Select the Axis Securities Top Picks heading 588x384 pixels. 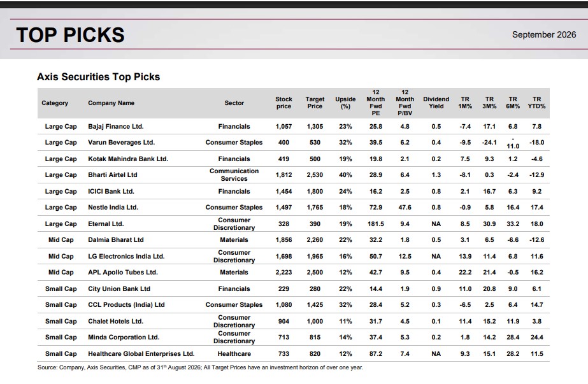tap(98, 77)
